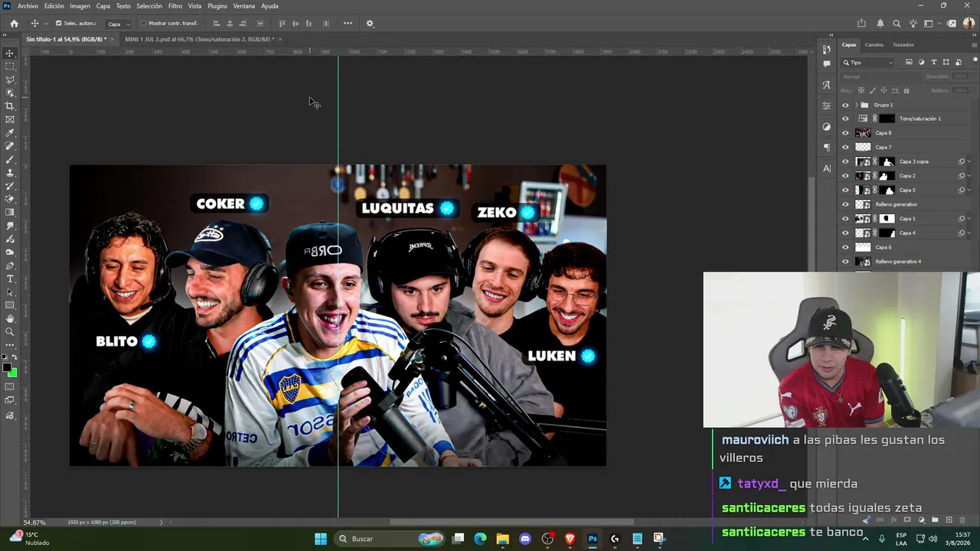Select the Crop tool
980x551 pixels.
tap(10, 106)
